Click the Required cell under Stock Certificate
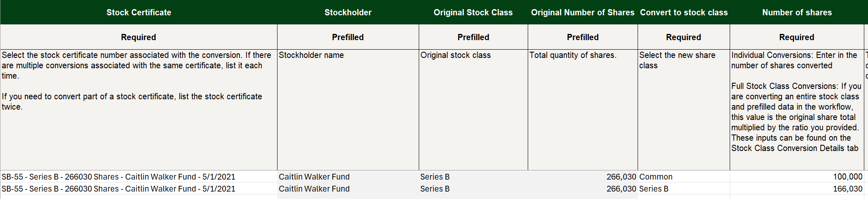This screenshot has height=199, width=868. tap(139, 37)
